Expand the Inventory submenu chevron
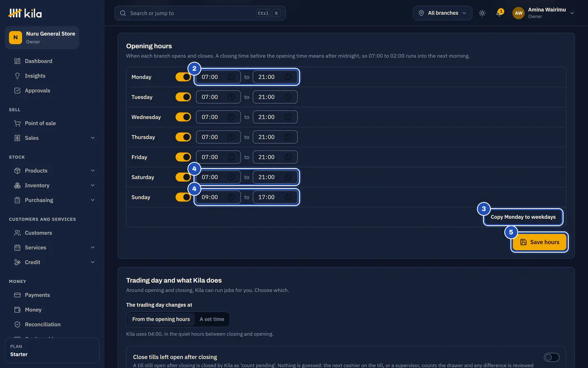Image resolution: width=588 pixels, height=368 pixels. pyautogui.click(x=93, y=186)
